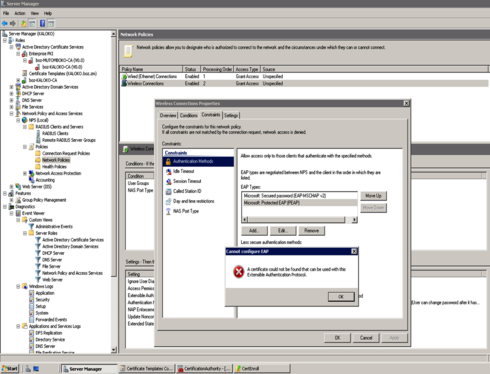Select Accounting node in tree

pyautogui.click(x=45, y=180)
